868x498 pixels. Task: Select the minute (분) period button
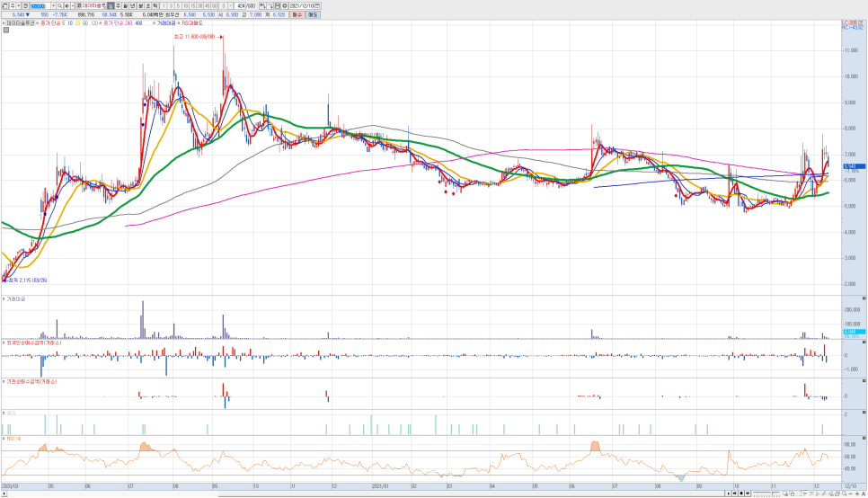pos(140,5)
